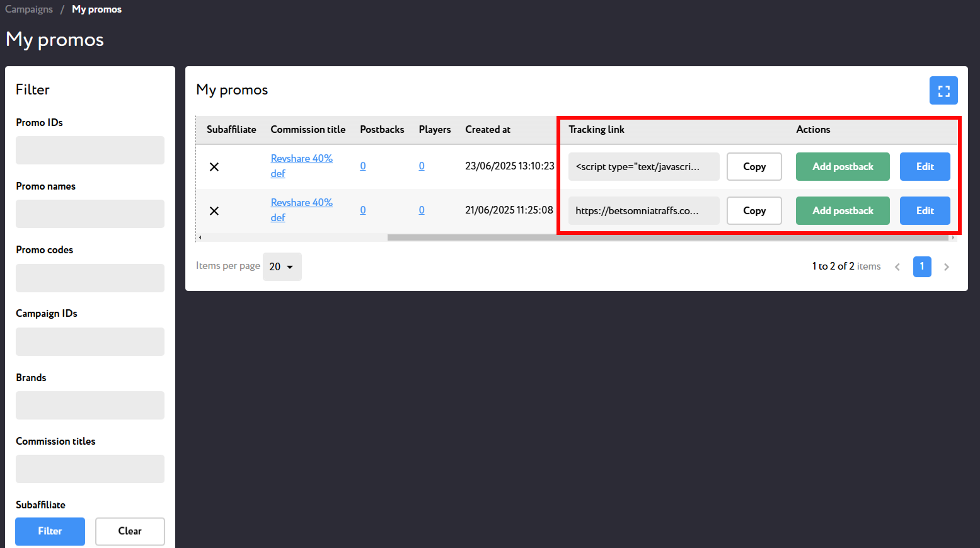
Task: Add postback for the betsomniatraffs promo
Action: (x=843, y=210)
